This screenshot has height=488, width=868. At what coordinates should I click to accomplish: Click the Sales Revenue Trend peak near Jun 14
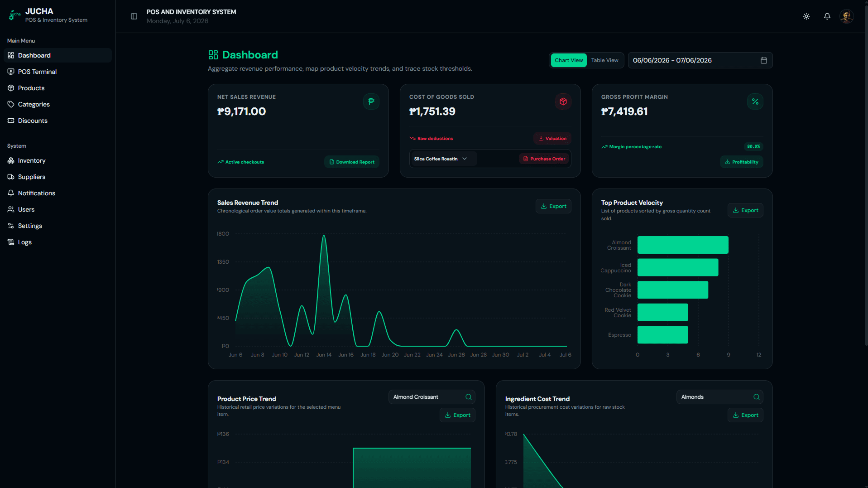pos(324,236)
